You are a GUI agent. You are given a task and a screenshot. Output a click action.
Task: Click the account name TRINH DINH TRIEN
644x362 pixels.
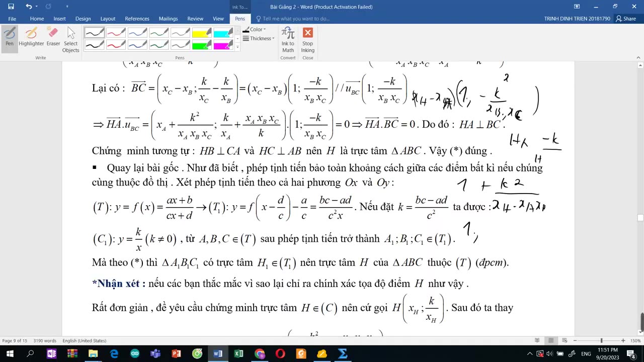(577, 19)
